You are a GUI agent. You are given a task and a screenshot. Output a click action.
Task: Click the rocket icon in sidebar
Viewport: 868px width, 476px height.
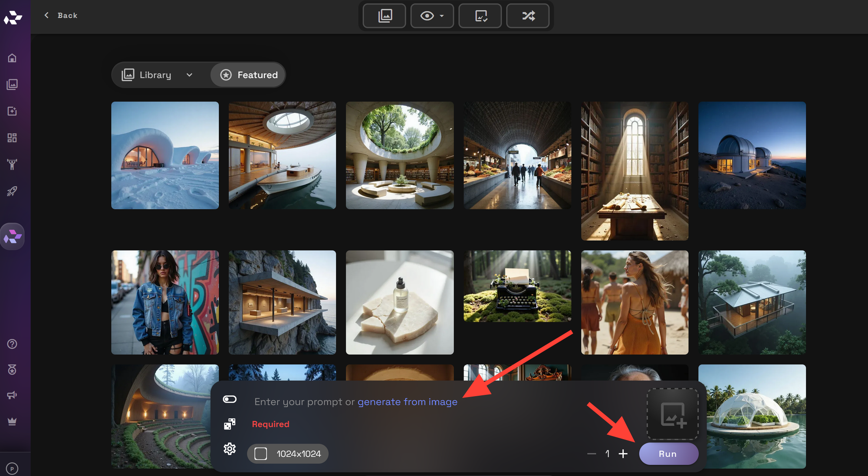(12, 191)
